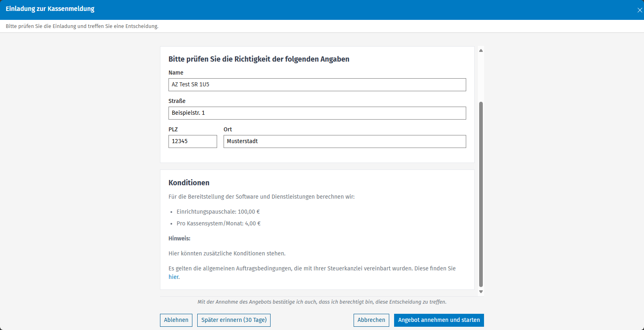Click the Konditionen heading

coord(189,183)
